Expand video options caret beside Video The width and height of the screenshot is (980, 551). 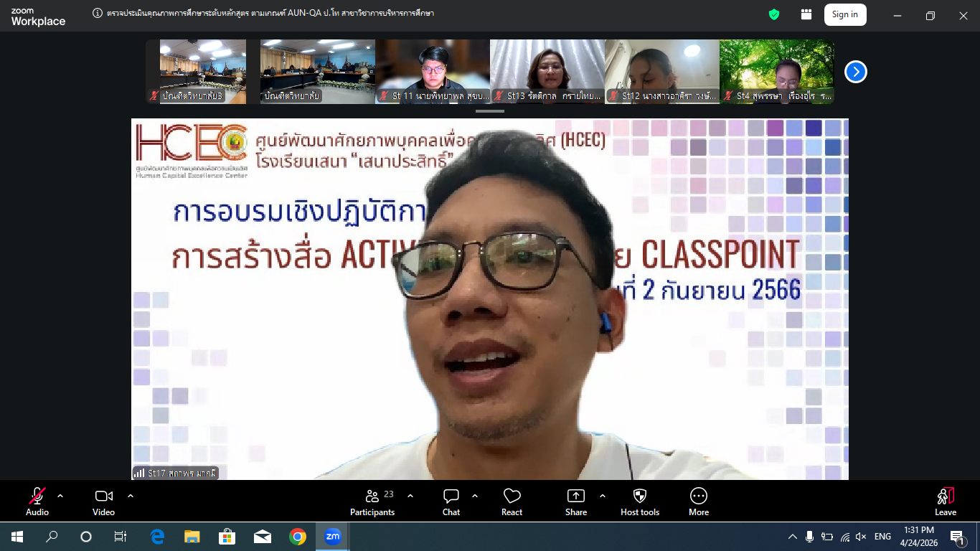(x=131, y=496)
